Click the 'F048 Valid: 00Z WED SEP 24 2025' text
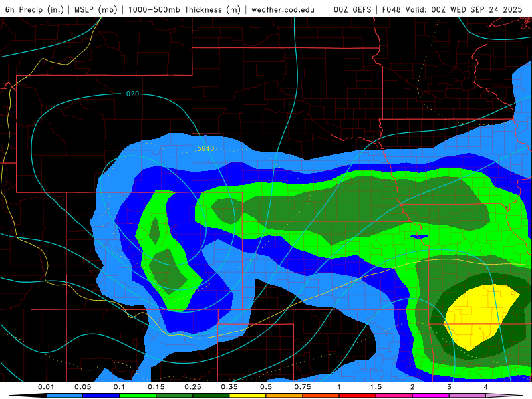The image size is (532, 399). 452,9
